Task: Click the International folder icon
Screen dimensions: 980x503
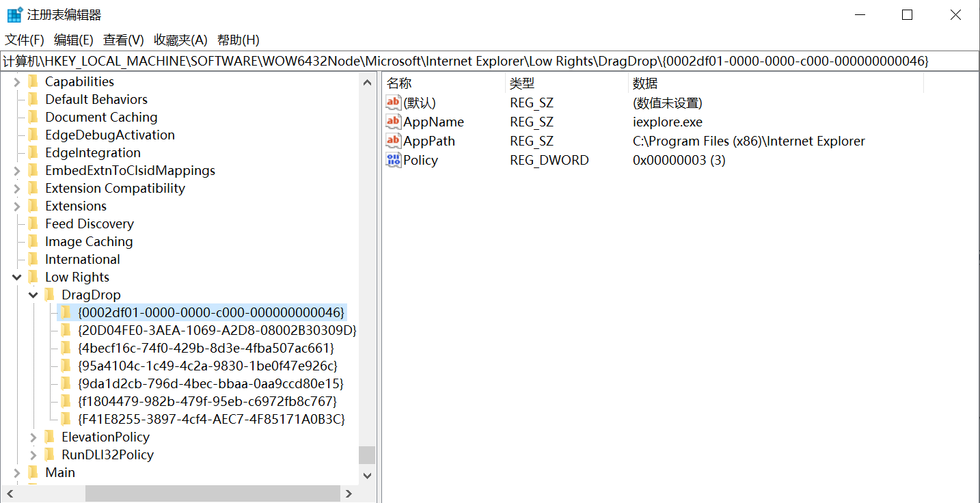Action: click(x=33, y=259)
